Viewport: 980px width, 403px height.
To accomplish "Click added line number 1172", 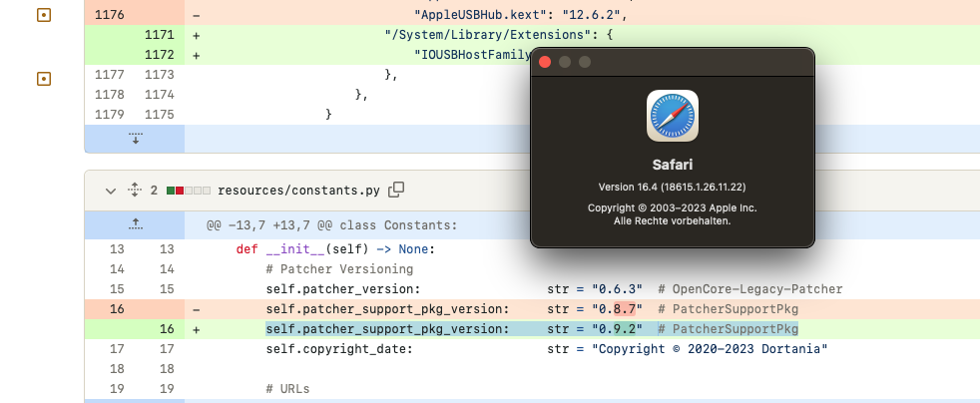I will point(160,55).
